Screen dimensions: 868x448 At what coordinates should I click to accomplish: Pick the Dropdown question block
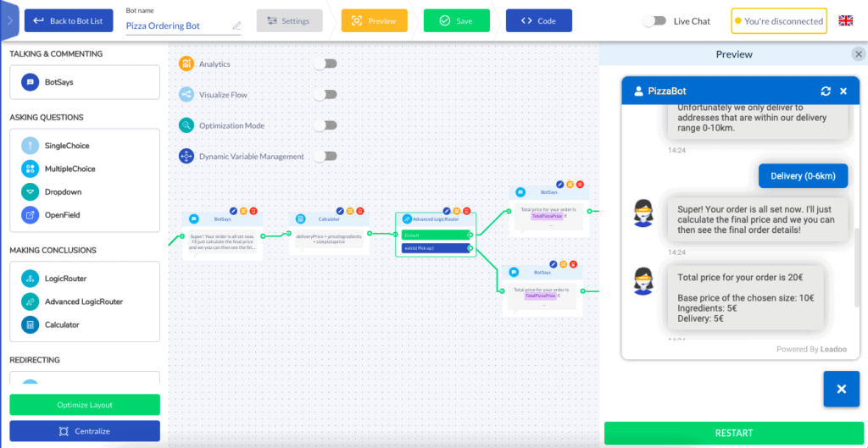[x=63, y=192]
